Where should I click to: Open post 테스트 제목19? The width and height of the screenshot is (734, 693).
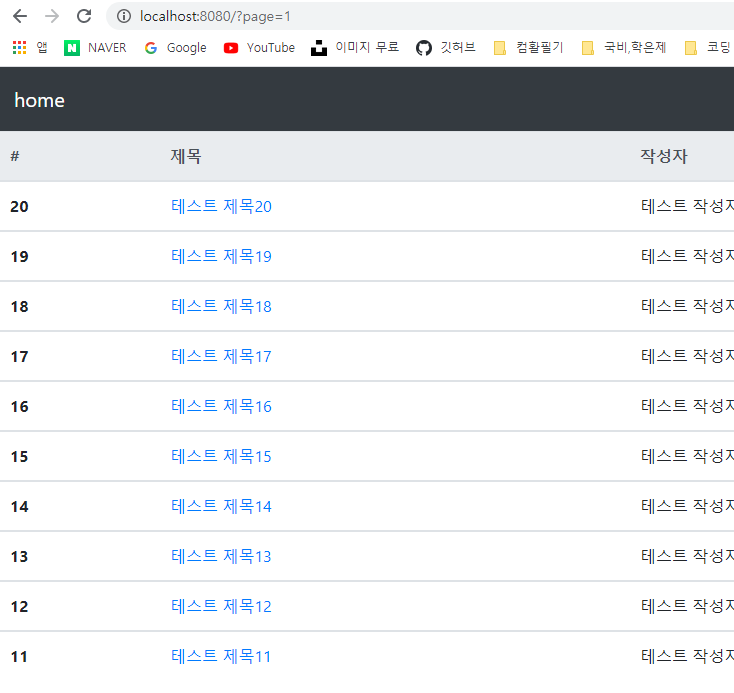coord(221,256)
